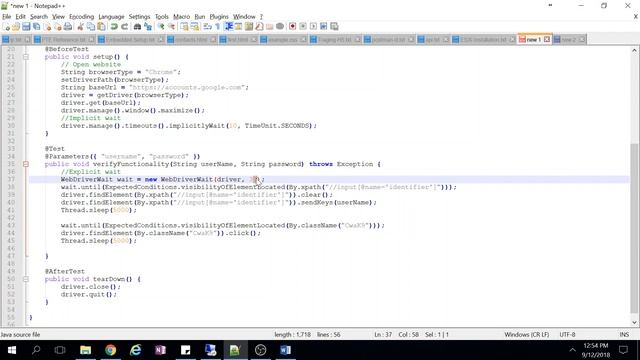Close the new 2 tab

(582, 40)
